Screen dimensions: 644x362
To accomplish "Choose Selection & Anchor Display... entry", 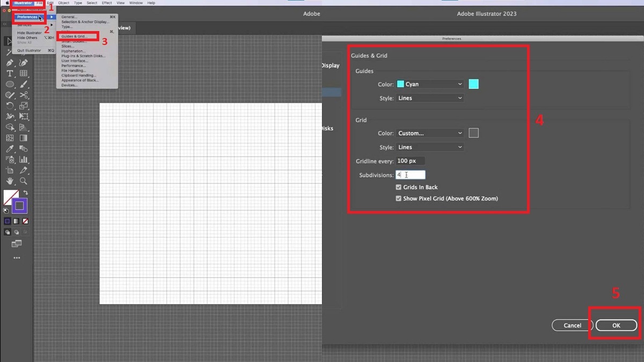I will pyautogui.click(x=85, y=22).
